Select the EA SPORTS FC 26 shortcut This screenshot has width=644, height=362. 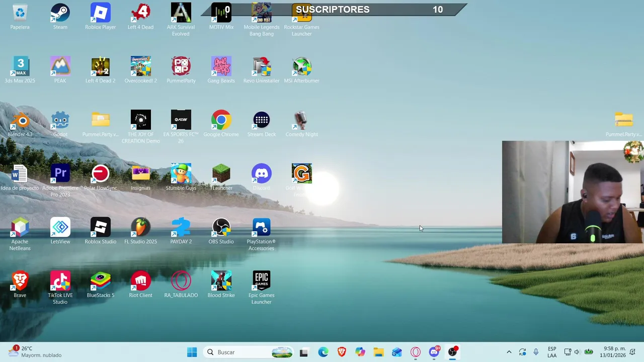pyautogui.click(x=181, y=127)
